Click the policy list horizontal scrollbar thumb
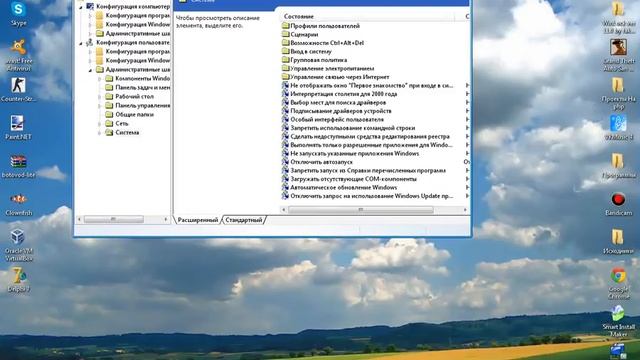The height and width of the screenshot is (360, 640). (x=361, y=209)
